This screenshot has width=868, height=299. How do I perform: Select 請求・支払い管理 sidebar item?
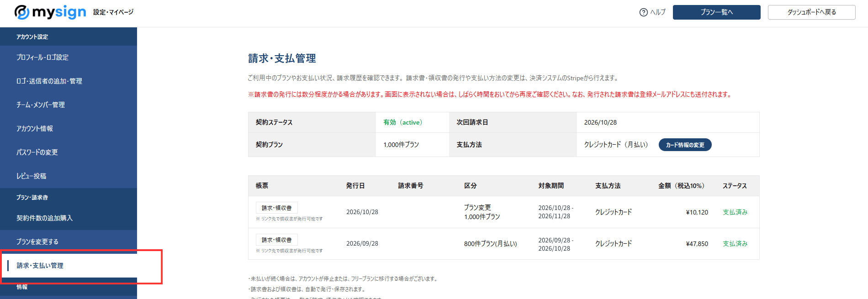coord(69,266)
